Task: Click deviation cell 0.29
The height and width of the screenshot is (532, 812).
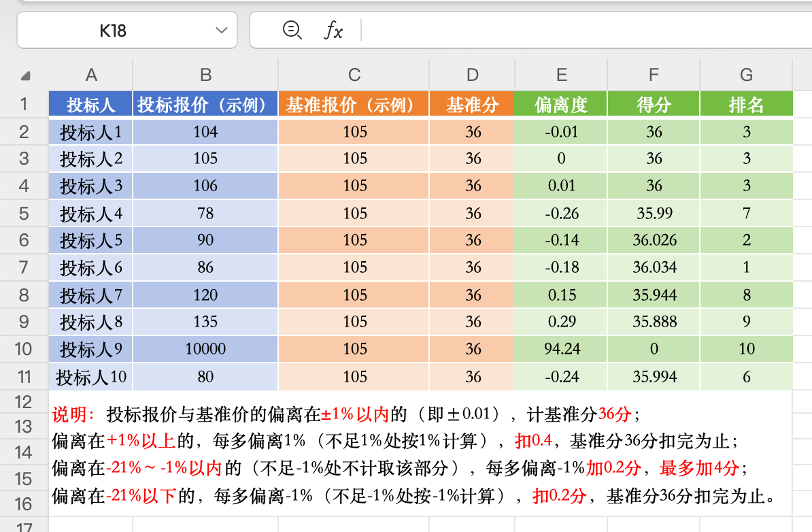Action: tap(561, 322)
